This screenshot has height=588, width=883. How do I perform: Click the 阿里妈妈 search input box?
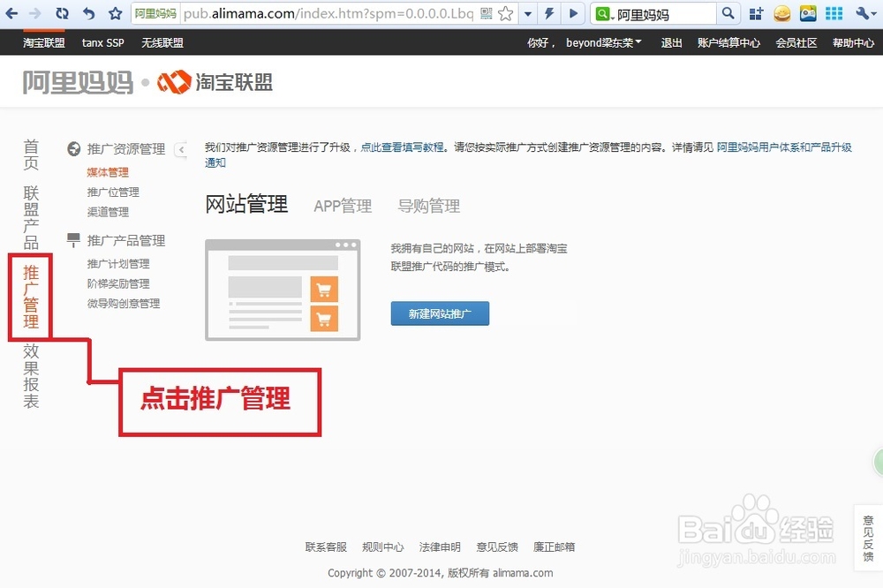point(665,14)
